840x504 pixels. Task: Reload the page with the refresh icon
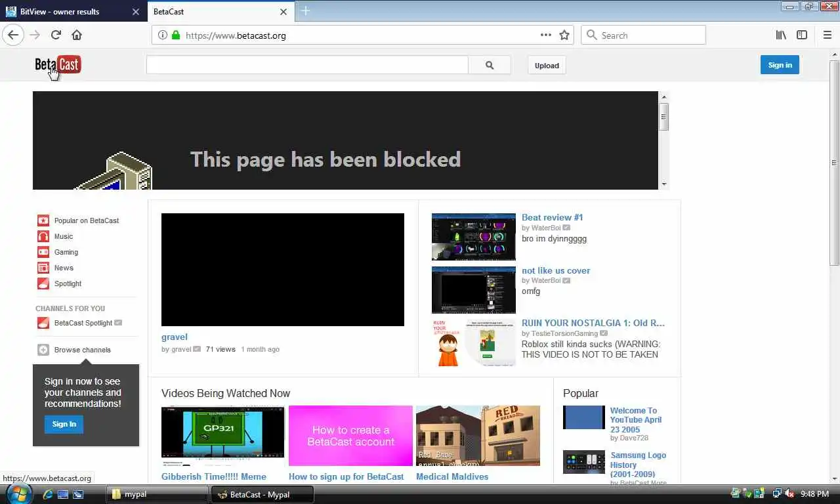point(56,35)
